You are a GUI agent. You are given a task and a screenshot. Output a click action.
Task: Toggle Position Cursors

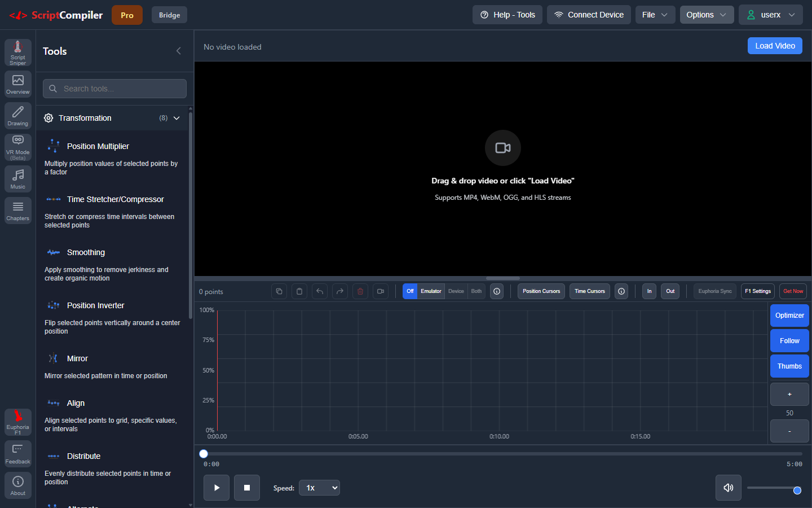pyautogui.click(x=541, y=291)
